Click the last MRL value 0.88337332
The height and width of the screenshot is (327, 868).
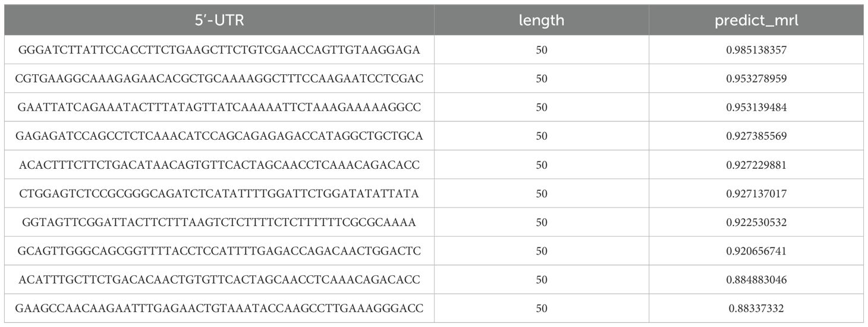pos(756,309)
